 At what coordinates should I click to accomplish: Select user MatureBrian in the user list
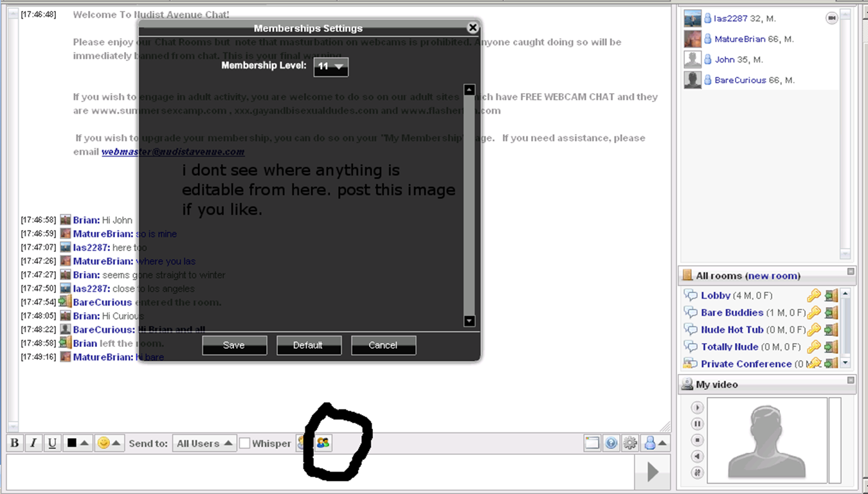[x=739, y=39]
